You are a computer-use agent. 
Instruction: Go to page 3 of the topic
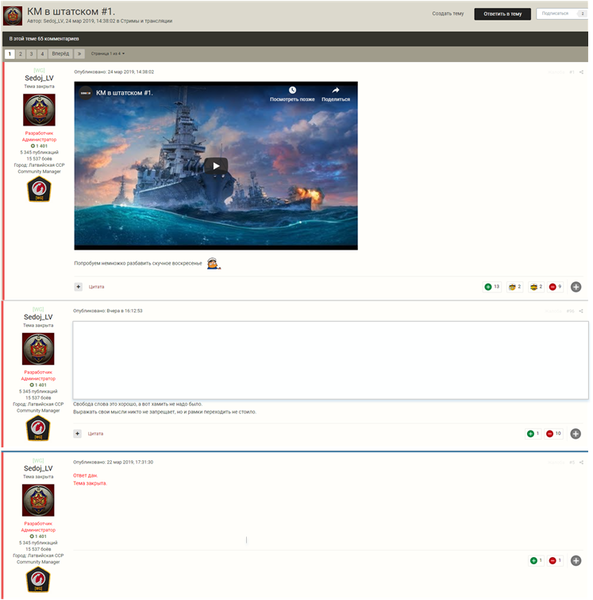(x=32, y=54)
